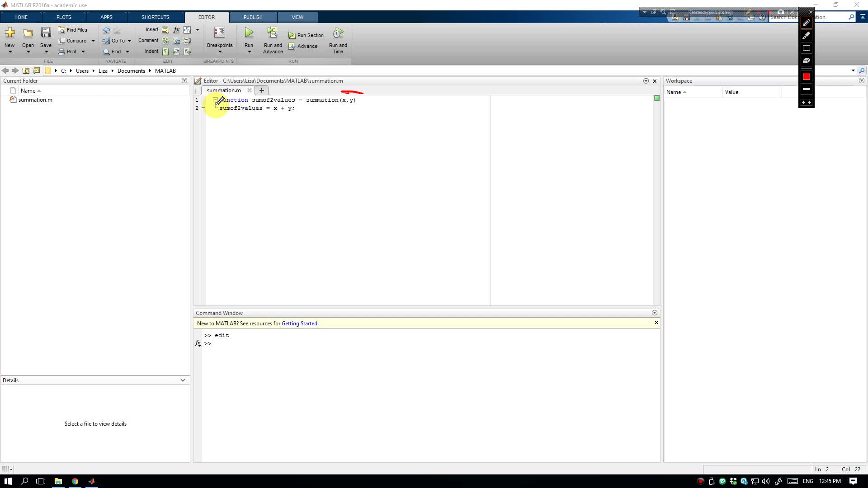
Task: Click the Find magnifier button
Action: 112,52
